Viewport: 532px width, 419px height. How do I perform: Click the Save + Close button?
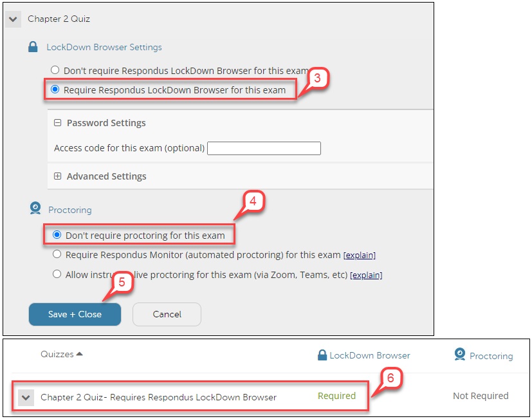[75, 315]
